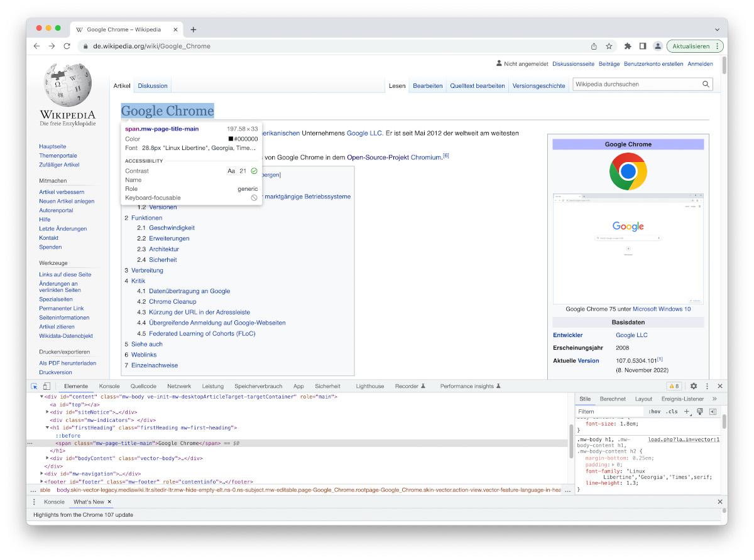Open the Berechnet styles tab
The height and width of the screenshot is (560, 754).
click(x=612, y=399)
